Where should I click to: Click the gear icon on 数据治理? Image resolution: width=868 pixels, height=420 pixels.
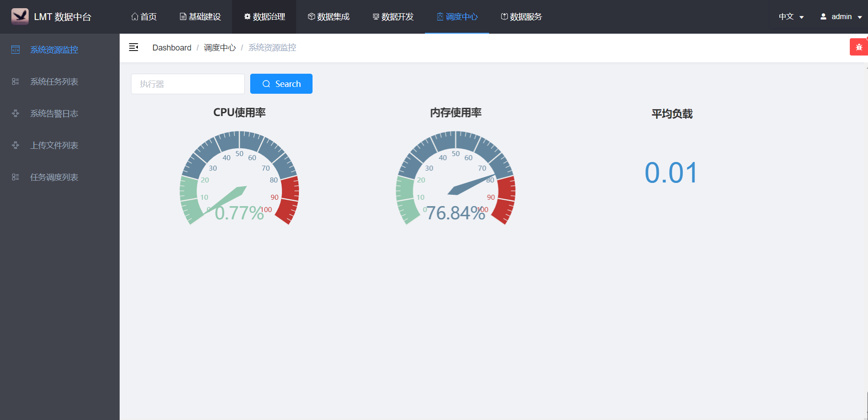pyautogui.click(x=247, y=16)
